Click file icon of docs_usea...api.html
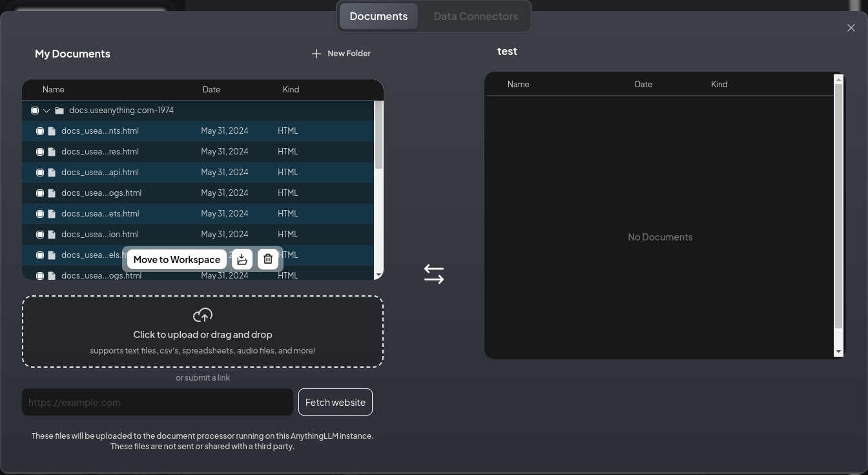This screenshot has width=868, height=475. (52, 173)
